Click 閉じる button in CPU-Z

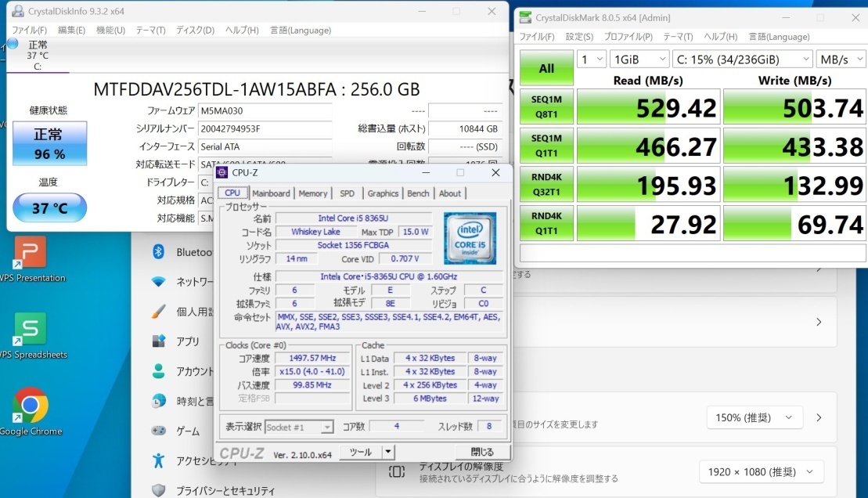click(481, 452)
